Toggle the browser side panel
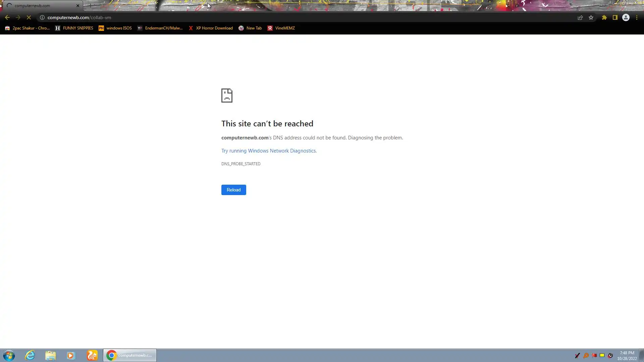This screenshot has width=644, height=362. point(615,17)
